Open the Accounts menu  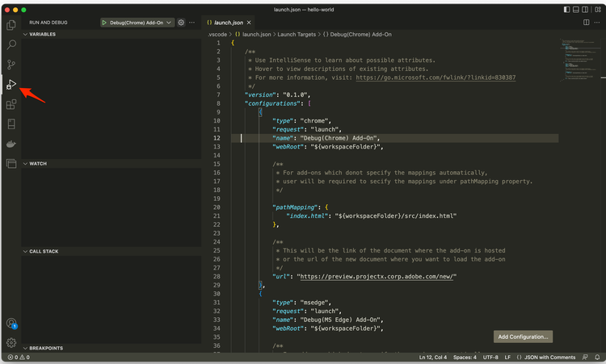pyautogui.click(x=11, y=323)
